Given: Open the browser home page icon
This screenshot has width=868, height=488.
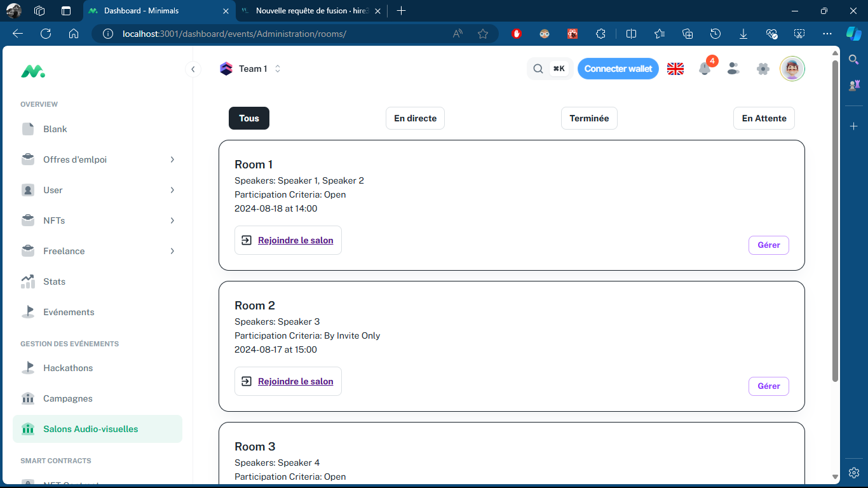Looking at the screenshot, I should click(x=74, y=34).
